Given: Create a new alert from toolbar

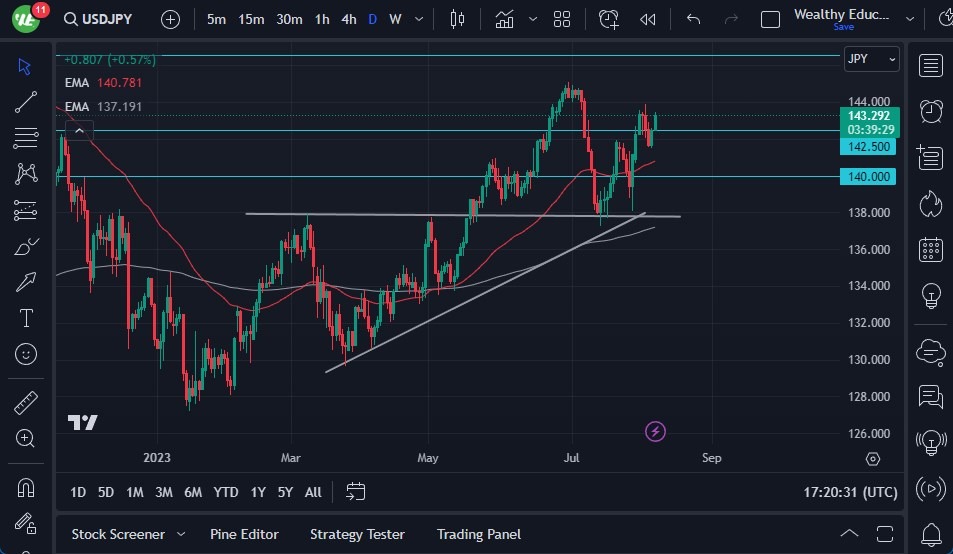Looking at the screenshot, I should pos(608,19).
